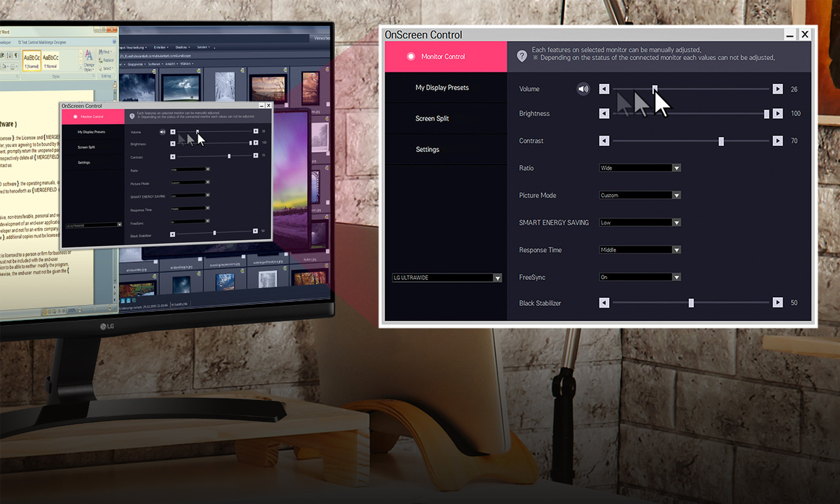The image size is (840, 504).
Task: Click the speaker icon in the small monitor window
Action: point(162,132)
